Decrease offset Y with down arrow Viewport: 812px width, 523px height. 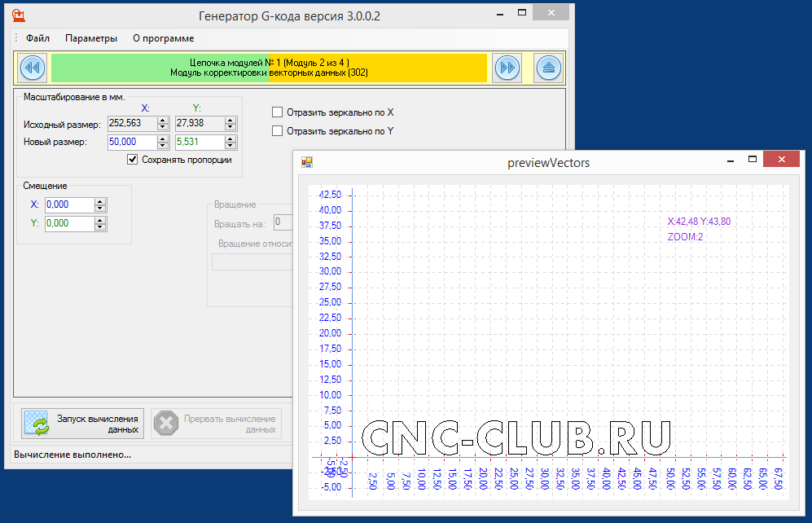[100, 226]
